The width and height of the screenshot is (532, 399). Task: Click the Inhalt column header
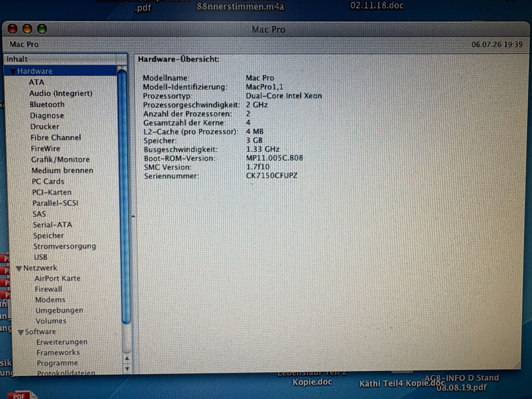(x=66, y=59)
